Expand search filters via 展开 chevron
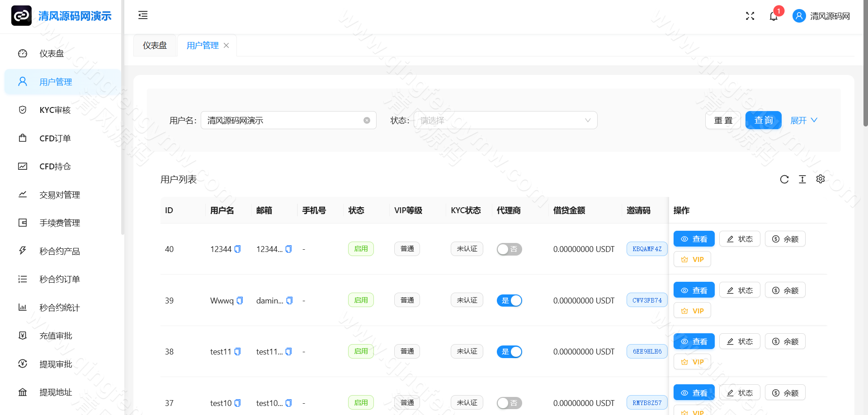Viewport: 868px width, 415px height. coord(804,120)
